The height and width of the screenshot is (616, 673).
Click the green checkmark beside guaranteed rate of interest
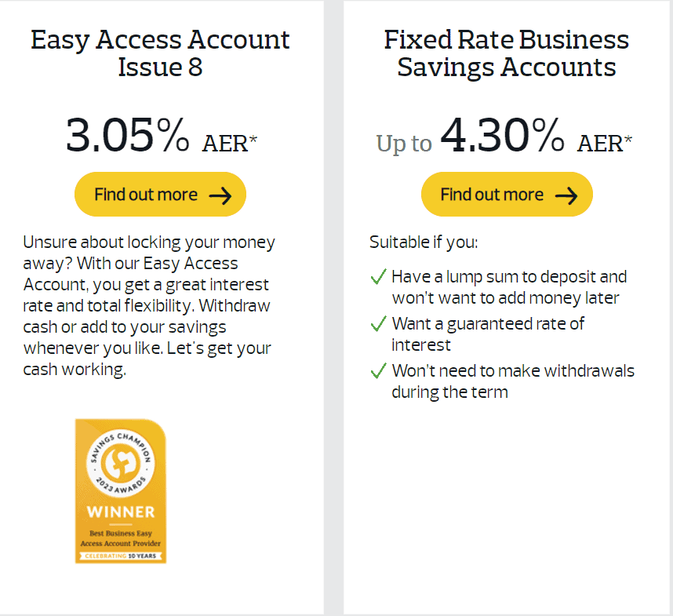tap(378, 324)
